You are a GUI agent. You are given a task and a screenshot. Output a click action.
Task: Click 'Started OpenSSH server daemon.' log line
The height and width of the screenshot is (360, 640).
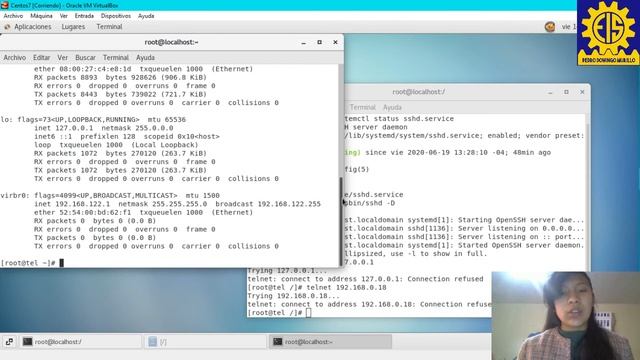click(521, 245)
